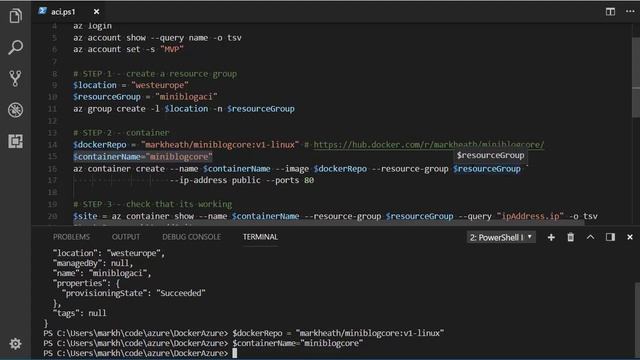Click the terminal prompt input cursor
The width and height of the screenshot is (640, 360).
235,353
